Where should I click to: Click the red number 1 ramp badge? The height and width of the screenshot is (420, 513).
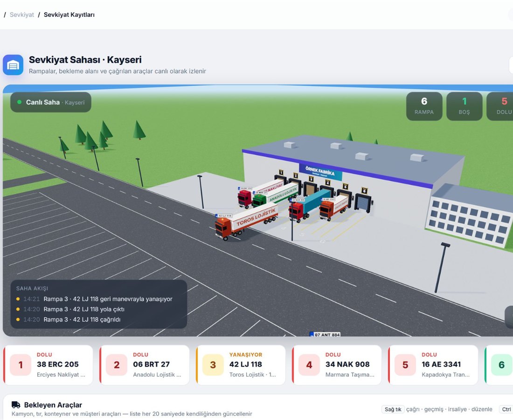[x=21, y=364]
